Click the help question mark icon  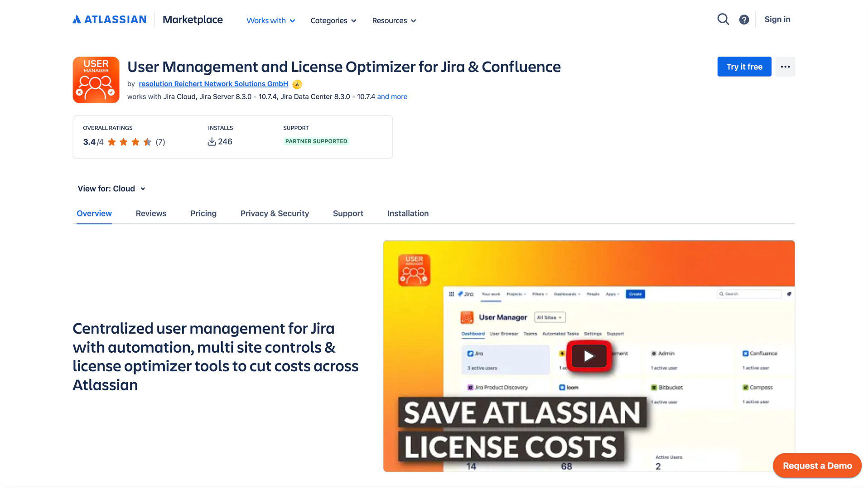[x=744, y=19]
